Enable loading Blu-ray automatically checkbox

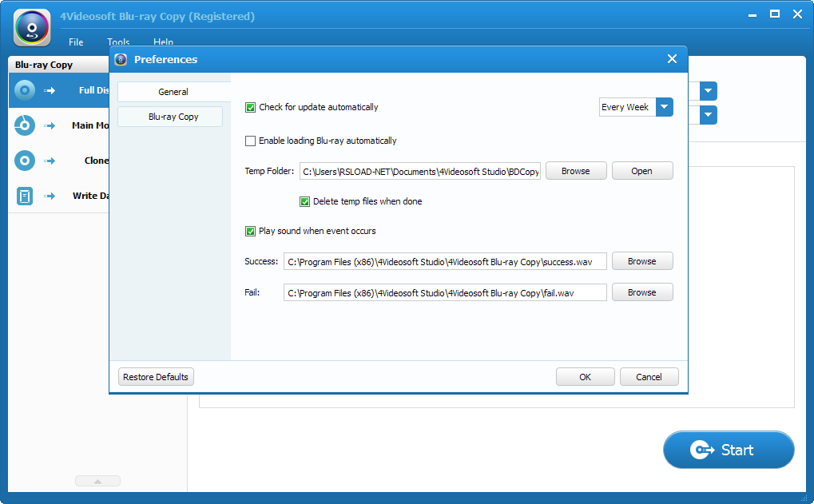[x=251, y=141]
